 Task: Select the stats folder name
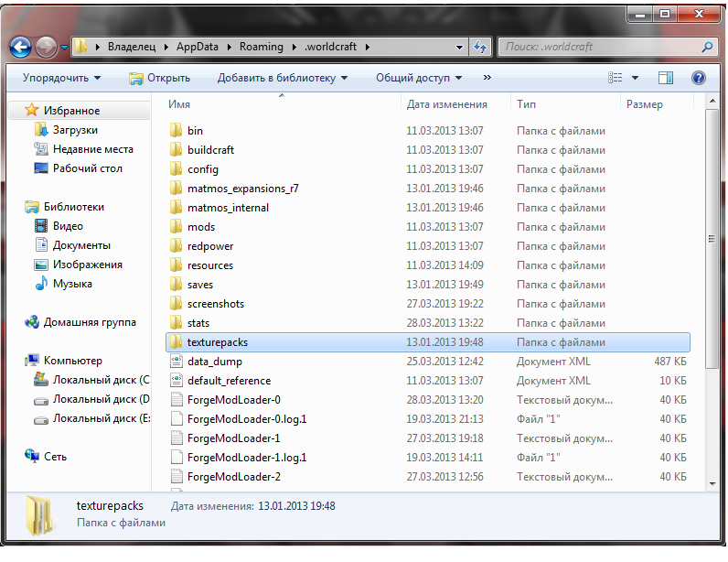point(198,323)
